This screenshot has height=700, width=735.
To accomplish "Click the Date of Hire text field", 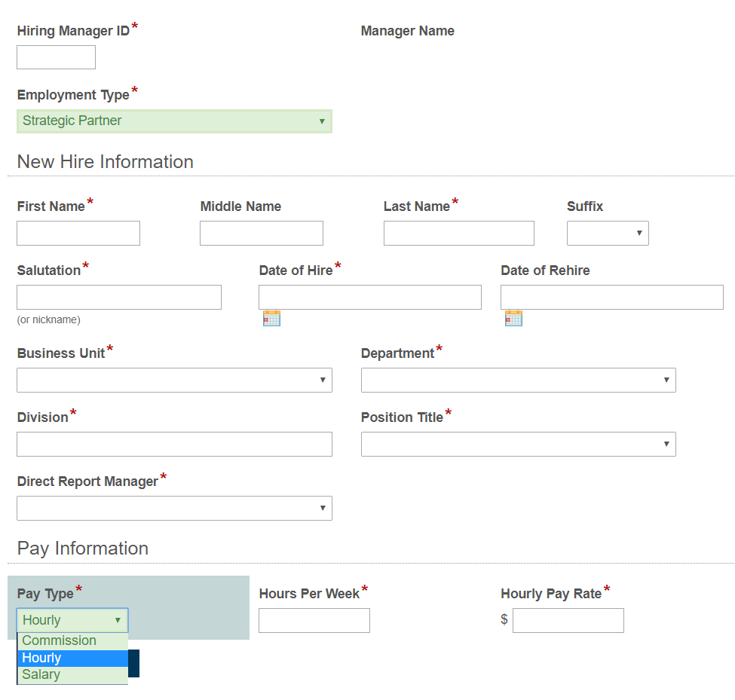I will [x=369, y=298].
